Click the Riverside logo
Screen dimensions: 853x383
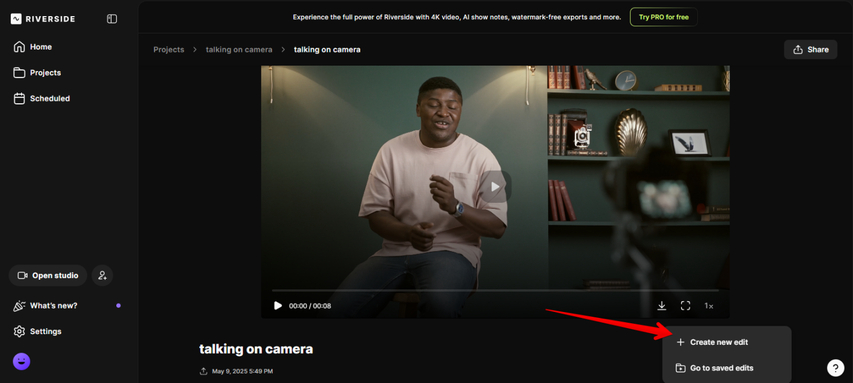tap(43, 19)
